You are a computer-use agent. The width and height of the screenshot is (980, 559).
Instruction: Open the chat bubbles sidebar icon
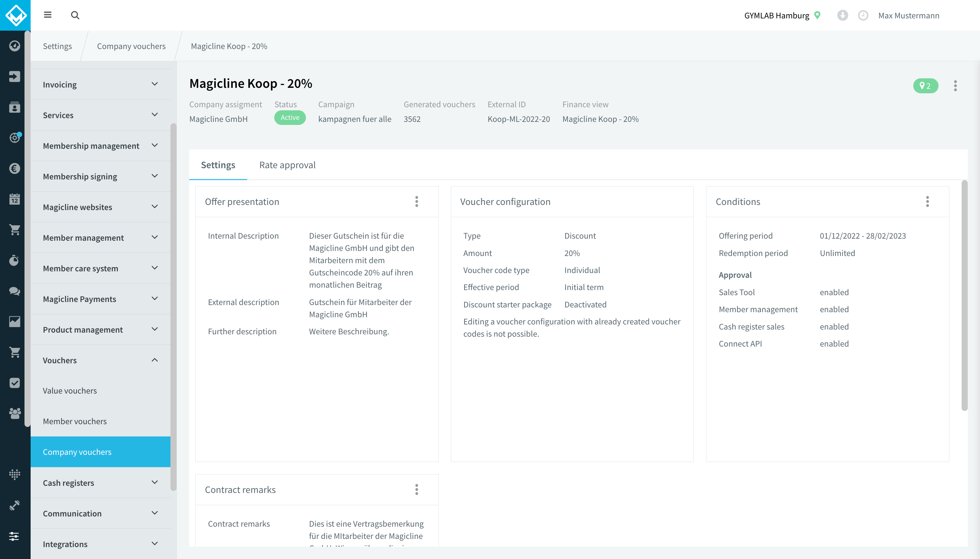pyautogui.click(x=15, y=291)
